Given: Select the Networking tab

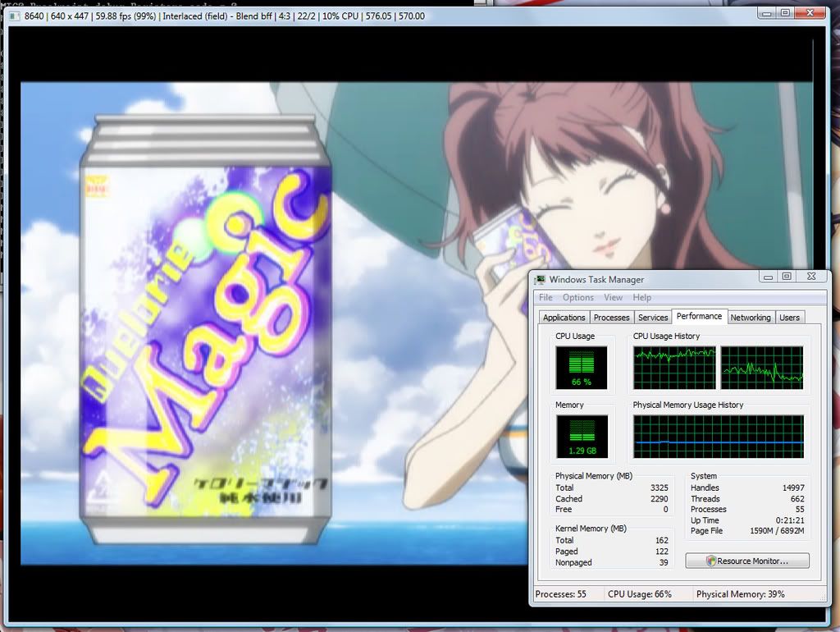Looking at the screenshot, I should 751,318.
